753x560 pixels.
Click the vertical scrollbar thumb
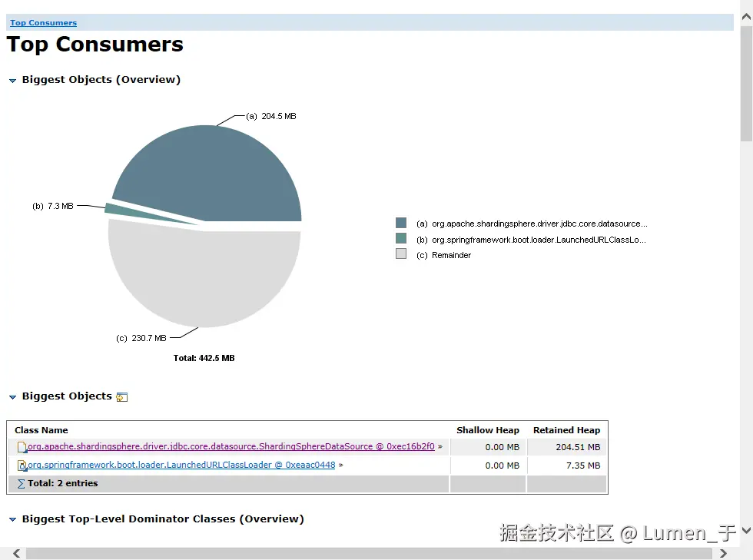coord(746,84)
